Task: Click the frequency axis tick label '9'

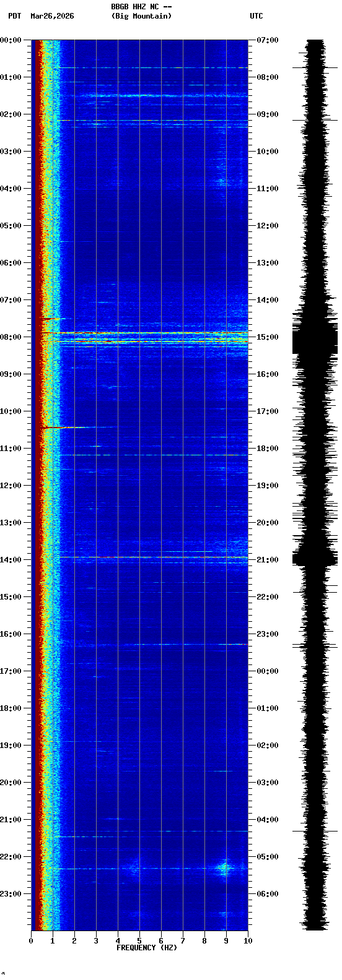Action: tap(226, 941)
